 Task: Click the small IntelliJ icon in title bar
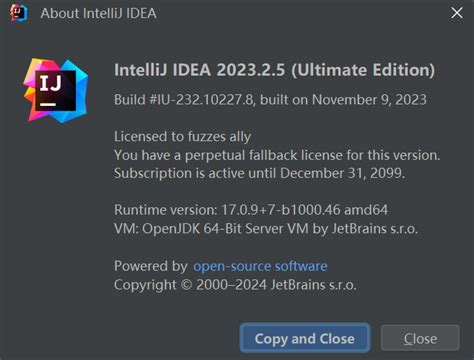coord(19,13)
